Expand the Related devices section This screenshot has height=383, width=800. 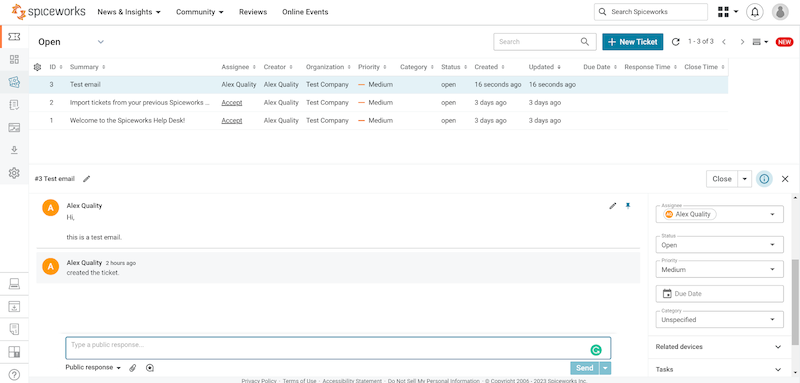[x=718, y=347]
